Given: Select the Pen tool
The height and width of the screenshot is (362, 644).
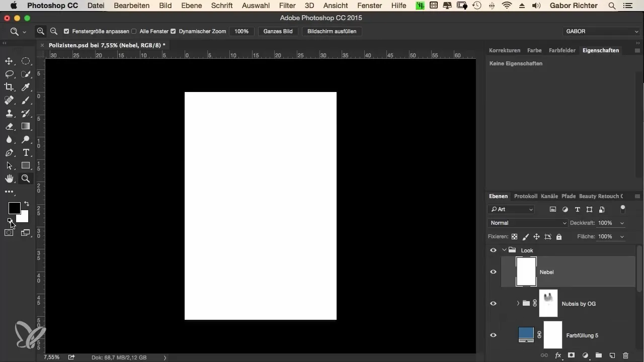Looking at the screenshot, I should pyautogui.click(x=9, y=153).
